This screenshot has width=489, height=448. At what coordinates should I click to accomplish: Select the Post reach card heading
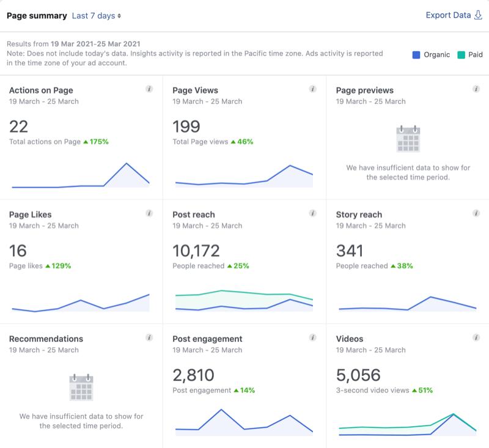[x=194, y=215]
